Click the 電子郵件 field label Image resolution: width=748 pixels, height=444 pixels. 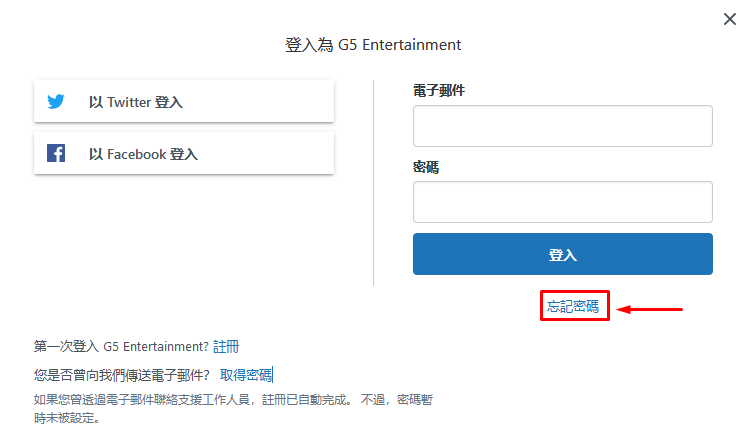(438, 90)
